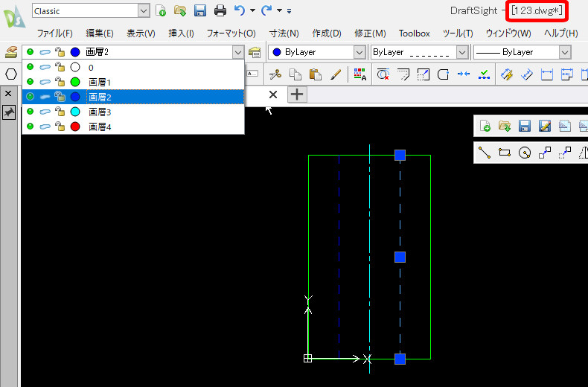Expand the Classic workspace dropdown
The width and height of the screenshot is (588, 387).
[x=144, y=11]
